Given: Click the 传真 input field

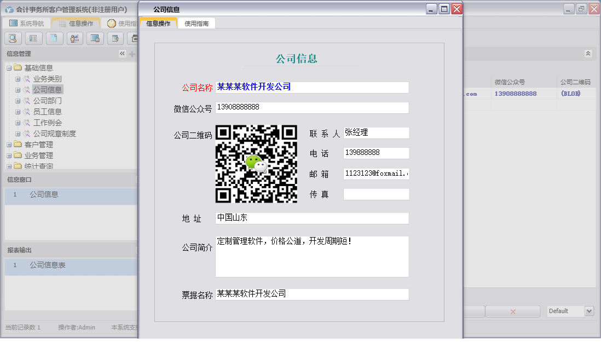Looking at the screenshot, I should [376, 194].
